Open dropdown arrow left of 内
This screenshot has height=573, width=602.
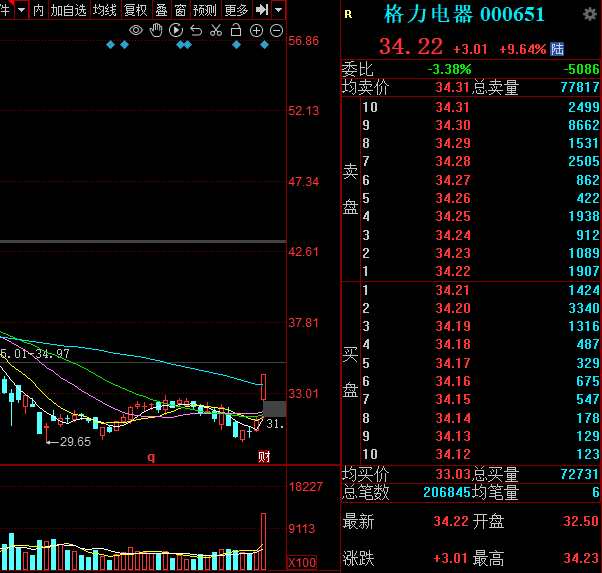[22, 10]
